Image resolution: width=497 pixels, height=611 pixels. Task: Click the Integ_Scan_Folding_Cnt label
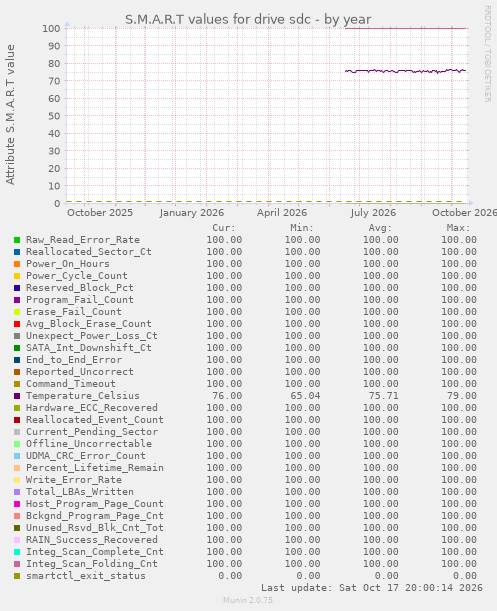click(92, 564)
